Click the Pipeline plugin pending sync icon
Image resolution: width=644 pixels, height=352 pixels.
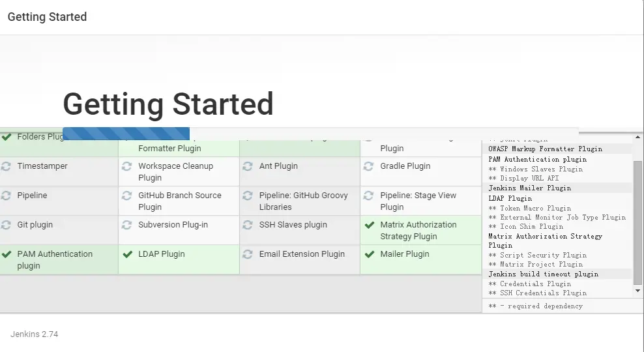(x=6, y=196)
